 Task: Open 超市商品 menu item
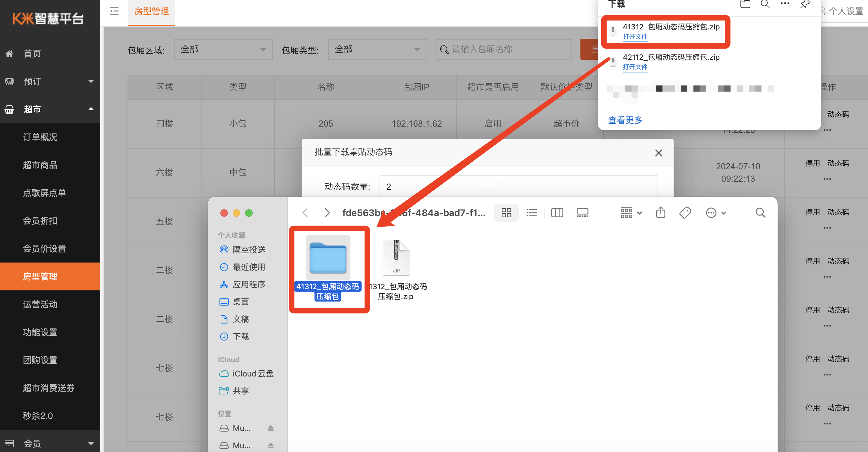[40, 165]
